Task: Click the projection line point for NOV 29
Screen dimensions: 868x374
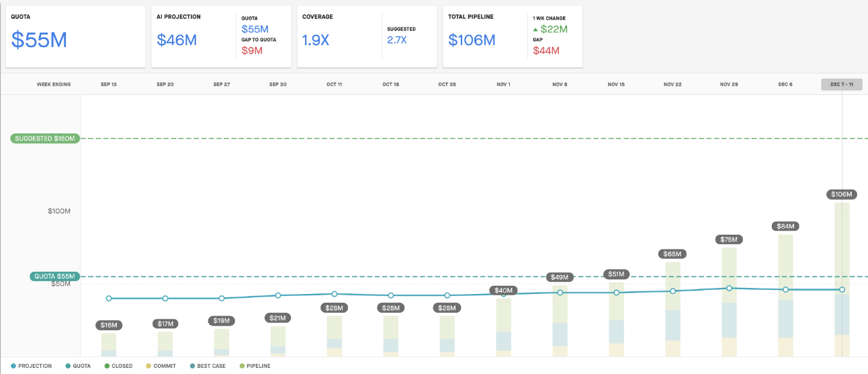Action: click(729, 288)
